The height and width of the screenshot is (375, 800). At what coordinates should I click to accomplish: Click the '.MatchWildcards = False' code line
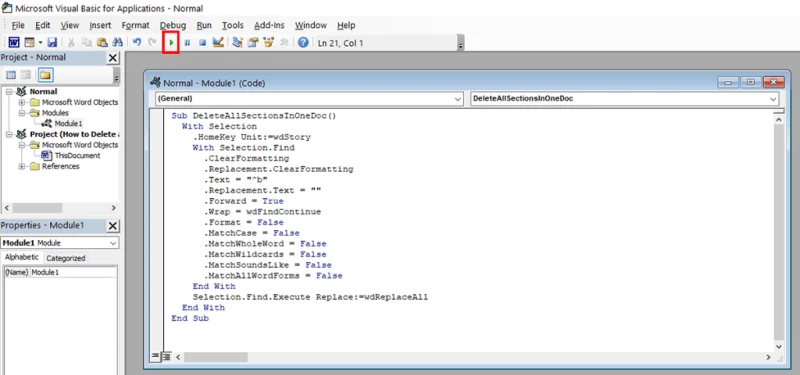click(265, 254)
